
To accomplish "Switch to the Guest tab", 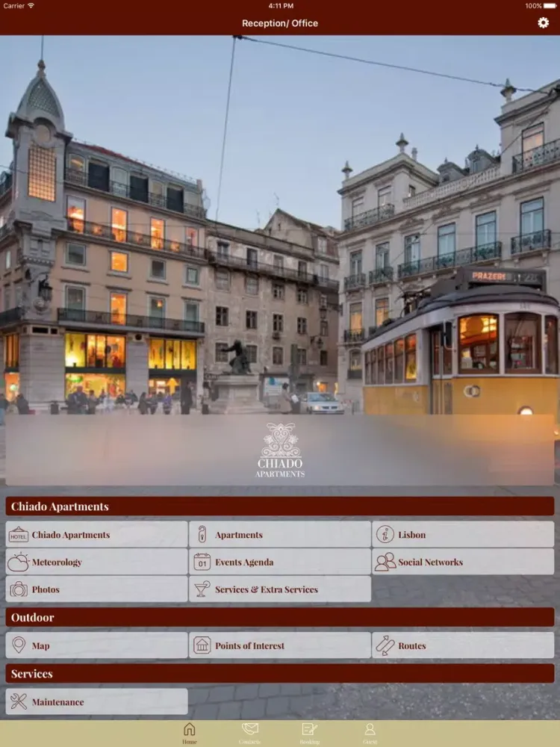I will point(370,733).
